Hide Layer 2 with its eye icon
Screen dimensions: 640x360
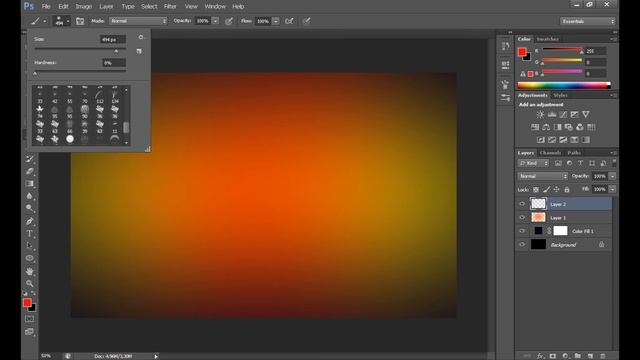coord(522,204)
